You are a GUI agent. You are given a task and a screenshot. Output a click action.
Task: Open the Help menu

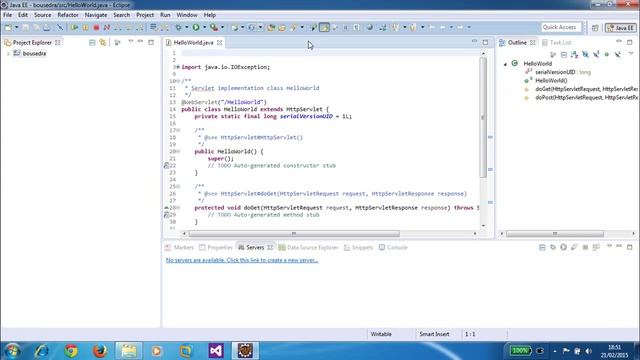click(209, 15)
